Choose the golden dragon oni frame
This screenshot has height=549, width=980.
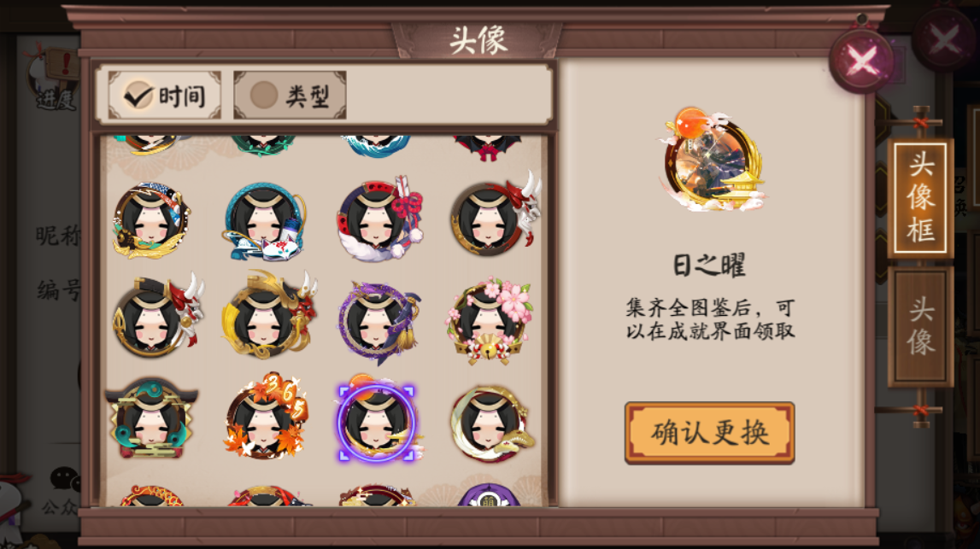pyautogui.click(x=269, y=315)
